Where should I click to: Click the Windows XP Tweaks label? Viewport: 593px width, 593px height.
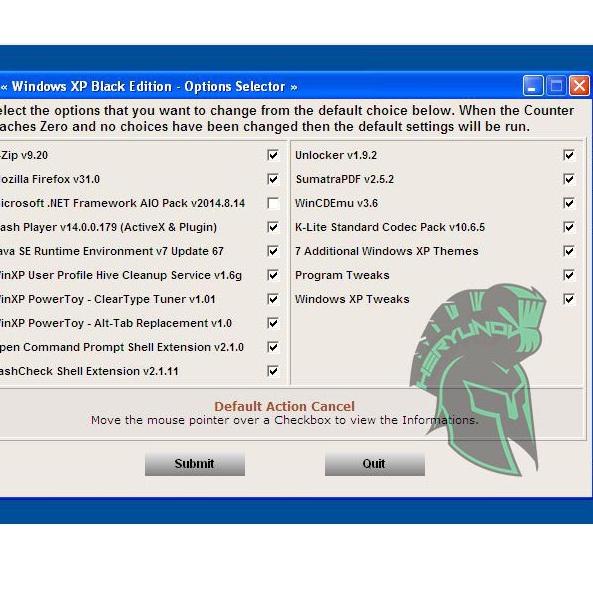pyautogui.click(x=352, y=299)
